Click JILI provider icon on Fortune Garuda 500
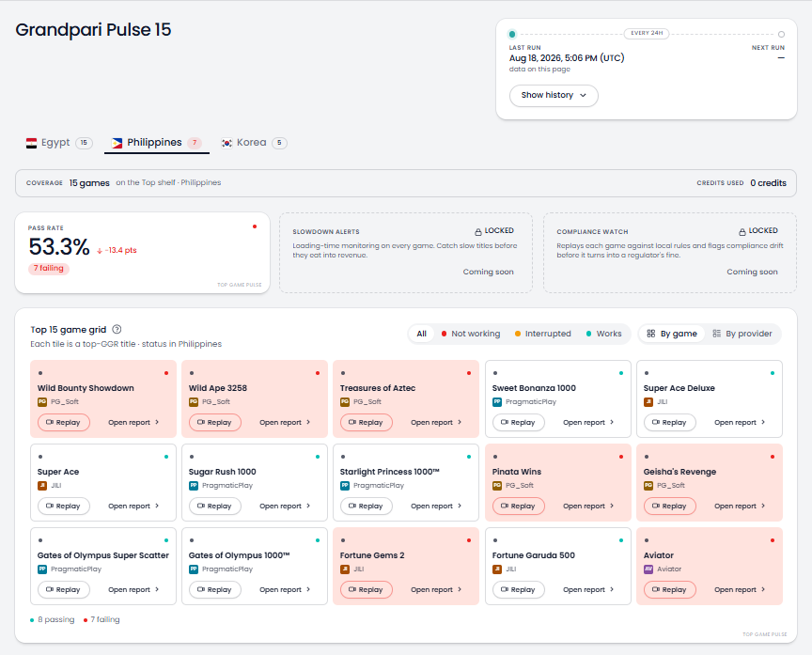The image size is (812, 655). (496, 569)
